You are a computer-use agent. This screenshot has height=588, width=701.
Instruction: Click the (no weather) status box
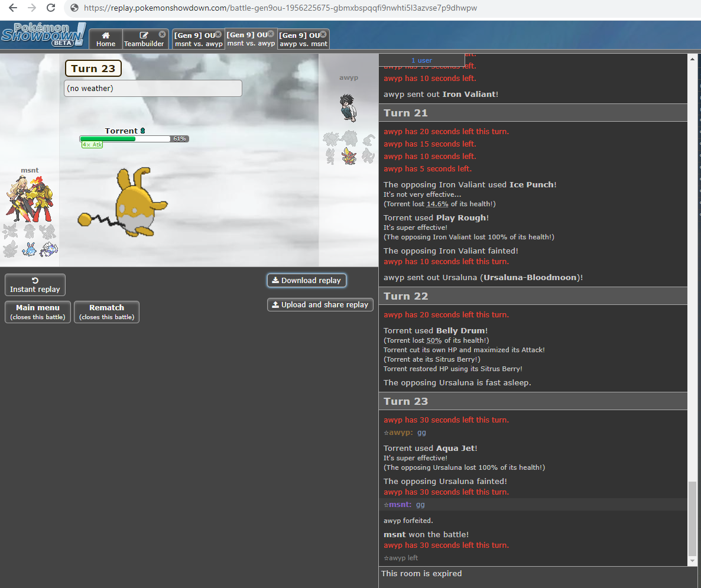click(153, 88)
